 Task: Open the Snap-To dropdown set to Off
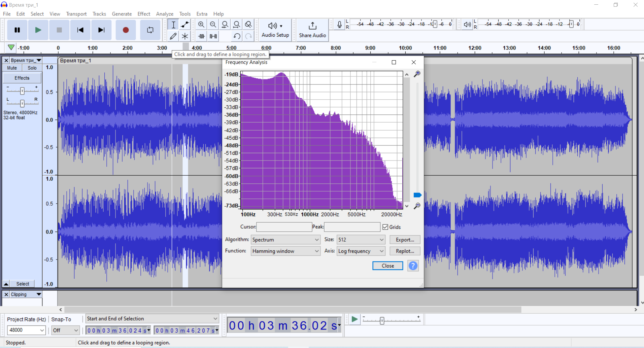65,330
